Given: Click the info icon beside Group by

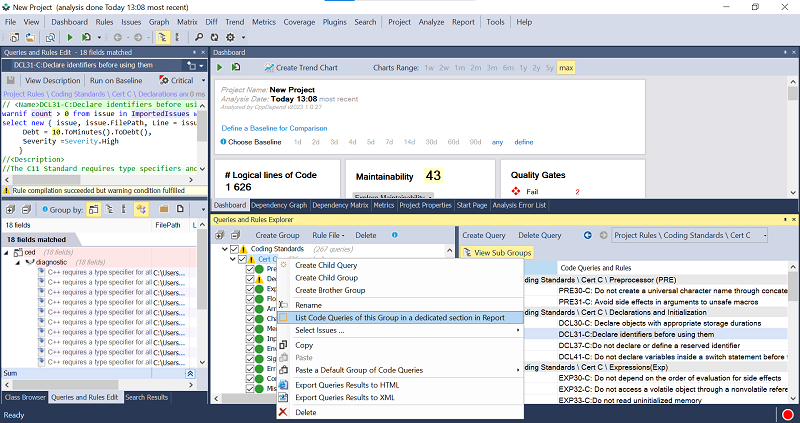Looking at the screenshot, I should click(45, 209).
